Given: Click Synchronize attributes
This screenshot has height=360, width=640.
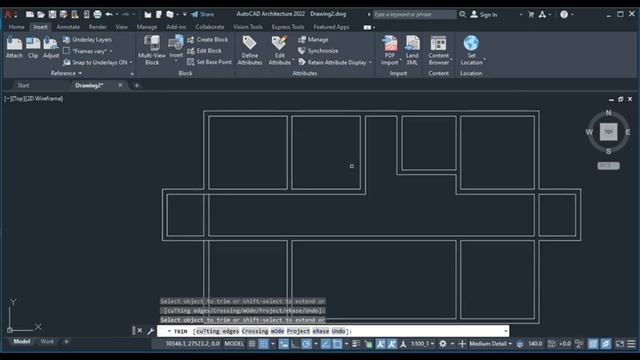Looking at the screenshot, I should [318, 51].
